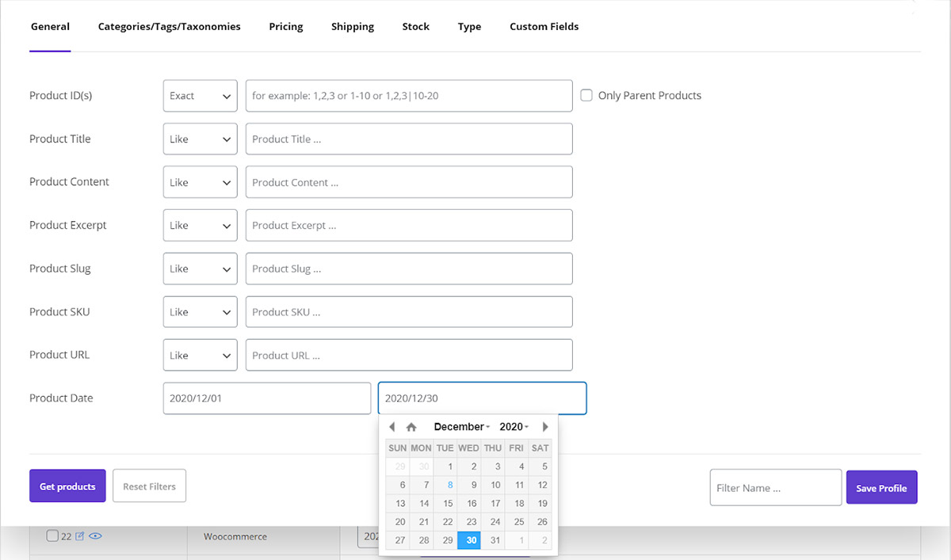The width and height of the screenshot is (951, 560).
Task: Switch to the Custom Fields tab
Action: click(544, 27)
